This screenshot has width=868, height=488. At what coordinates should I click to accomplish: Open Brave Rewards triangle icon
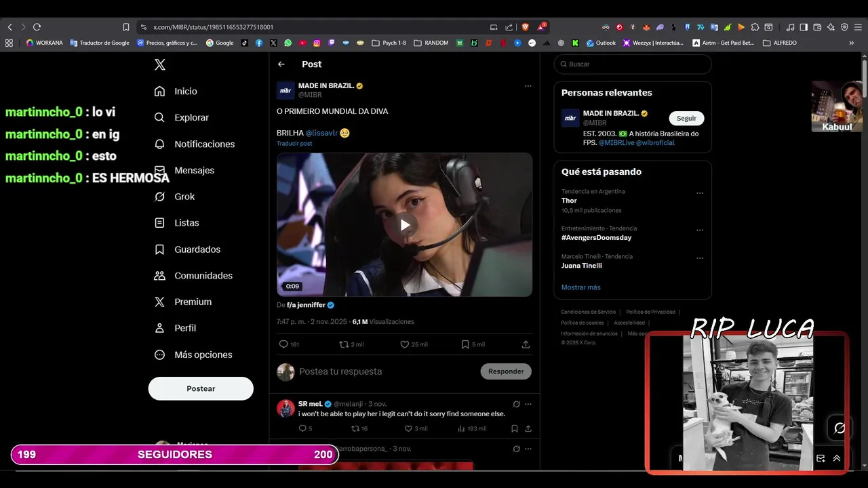click(x=541, y=27)
